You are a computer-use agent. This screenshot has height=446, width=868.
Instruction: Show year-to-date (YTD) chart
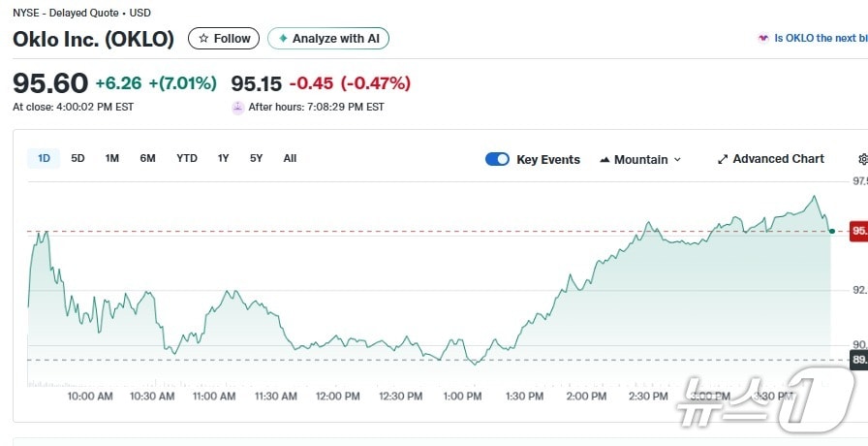click(x=187, y=158)
